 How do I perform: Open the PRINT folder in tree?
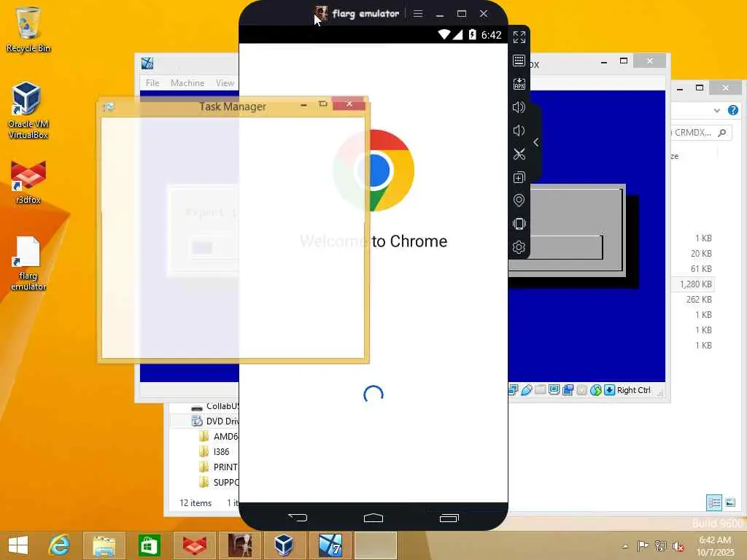[x=219, y=467]
